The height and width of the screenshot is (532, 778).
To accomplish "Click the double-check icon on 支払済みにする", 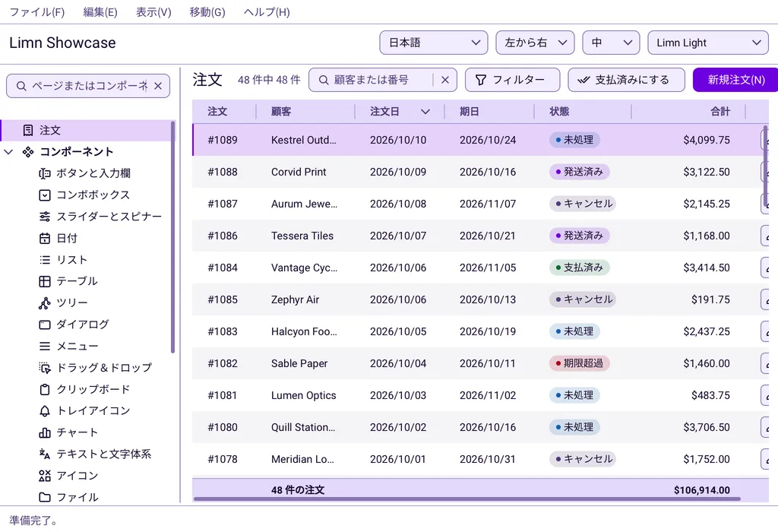I will pyautogui.click(x=583, y=80).
